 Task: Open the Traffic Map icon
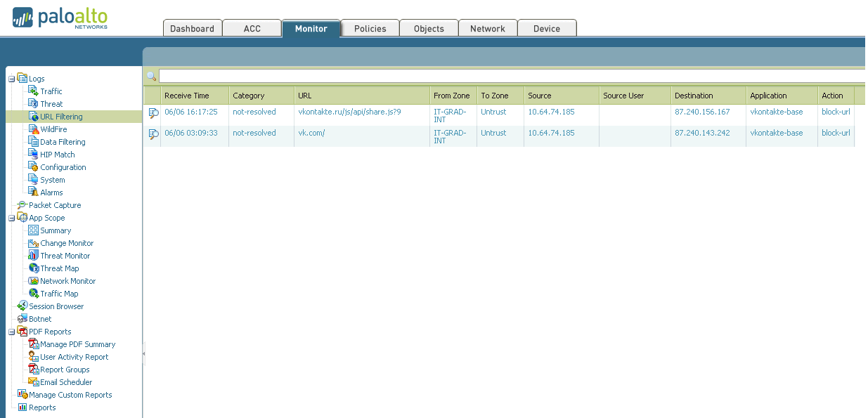coord(33,293)
